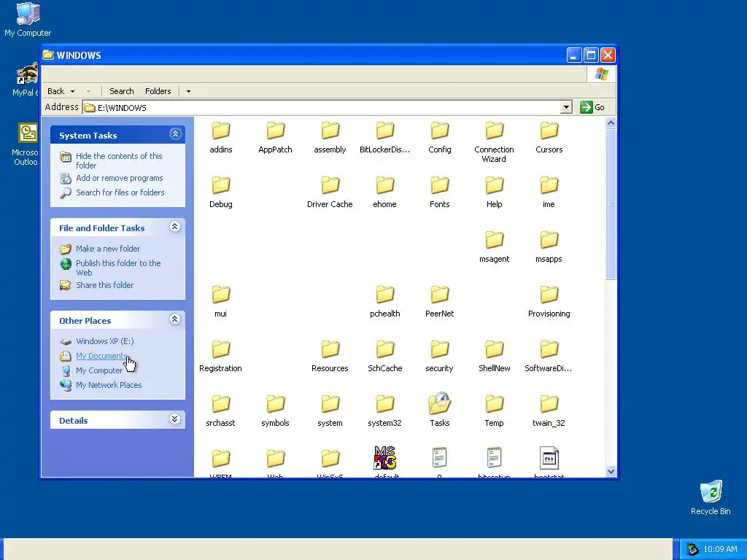Viewport: 747px width, 560px height.
Task: Click the msapps folder
Action: [549, 247]
